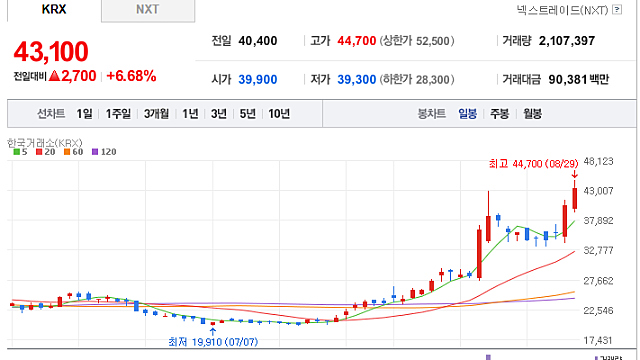This screenshot has height=360, width=640.
Task: Click the opening price 39,900
Action: (258, 79)
